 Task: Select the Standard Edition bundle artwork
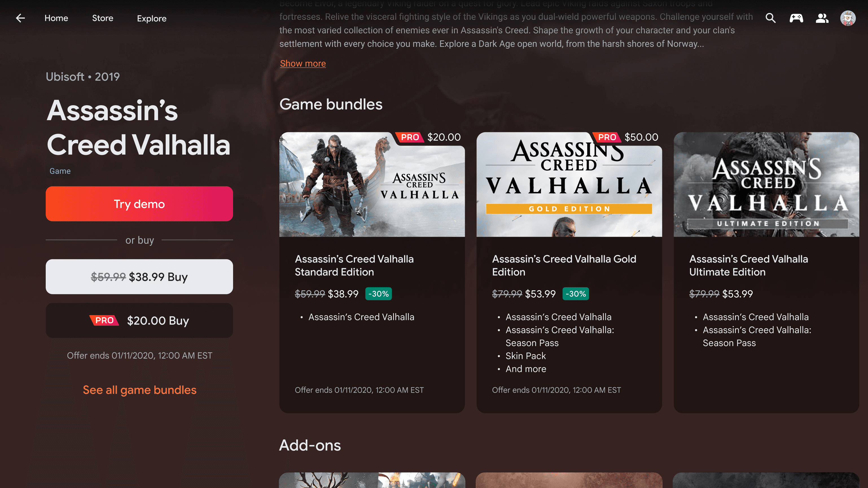(x=372, y=184)
